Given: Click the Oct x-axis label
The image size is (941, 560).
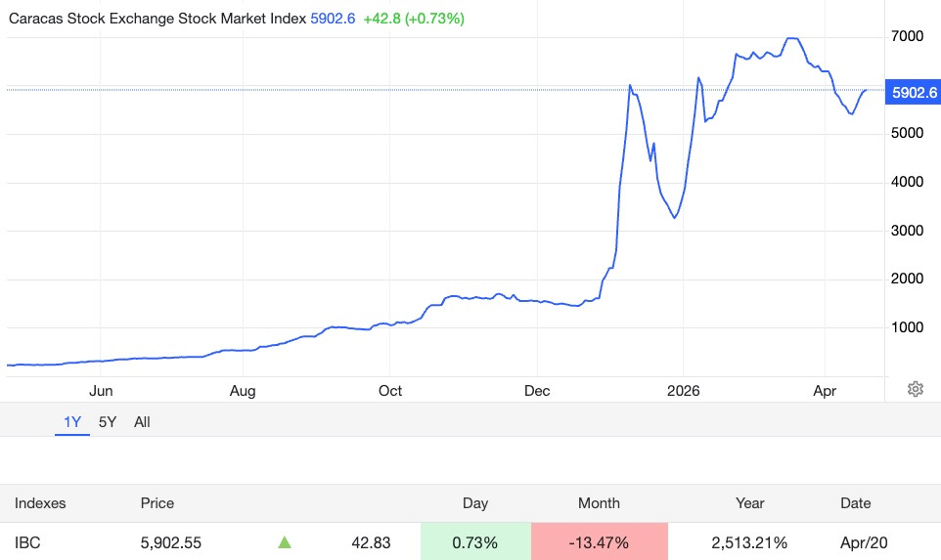Looking at the screenshot, I should [390, 391].
